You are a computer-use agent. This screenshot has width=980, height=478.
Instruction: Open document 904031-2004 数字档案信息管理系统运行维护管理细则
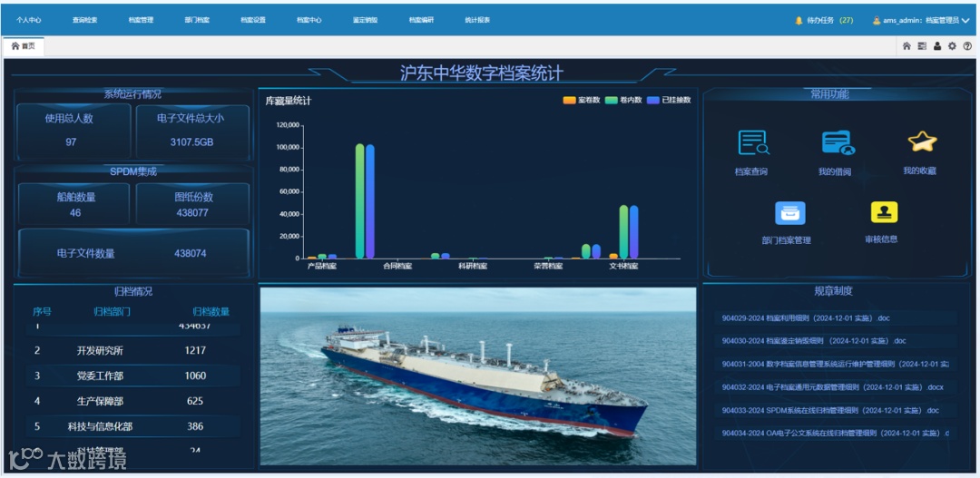[x=835, y=364]
